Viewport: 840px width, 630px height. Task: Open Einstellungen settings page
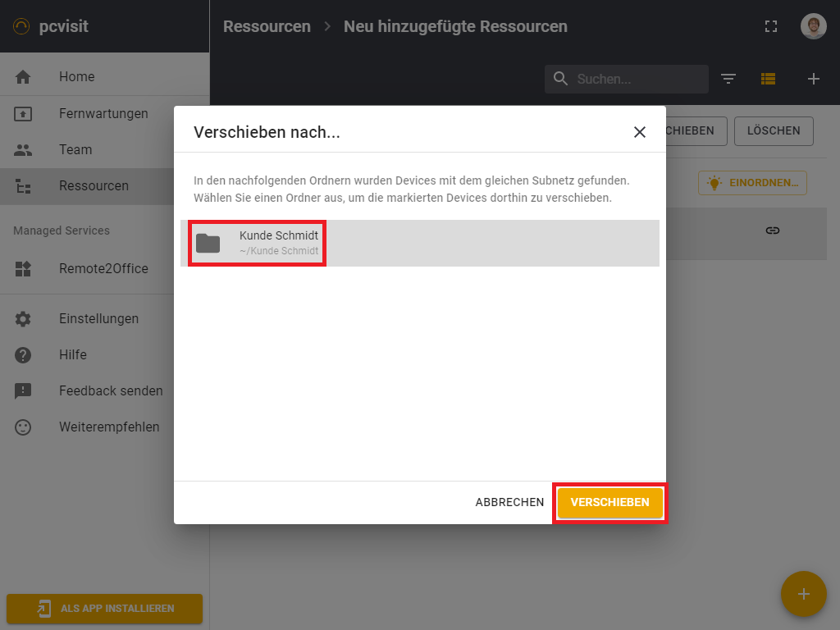[98, 318]
